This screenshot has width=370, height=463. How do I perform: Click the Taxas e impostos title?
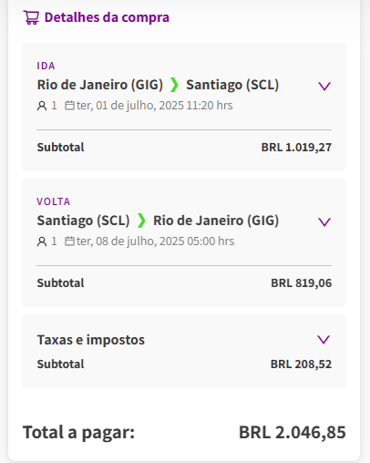(x=91, y=340)
